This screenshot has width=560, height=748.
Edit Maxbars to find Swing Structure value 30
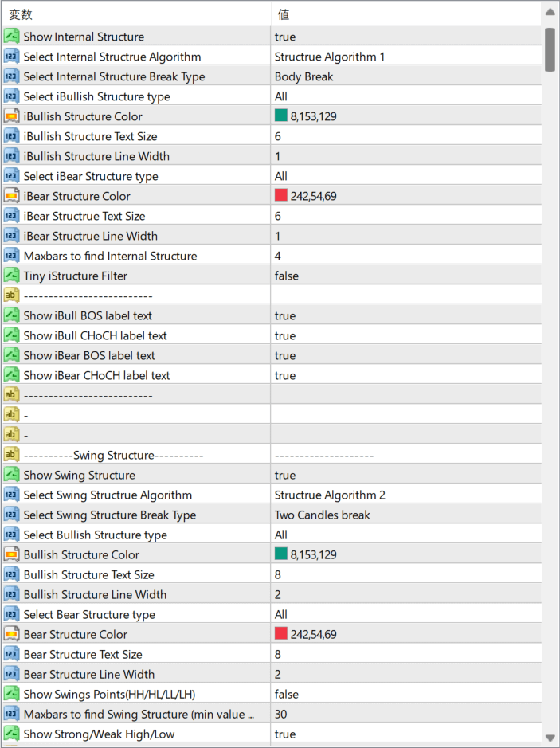(x=406, y=714)
